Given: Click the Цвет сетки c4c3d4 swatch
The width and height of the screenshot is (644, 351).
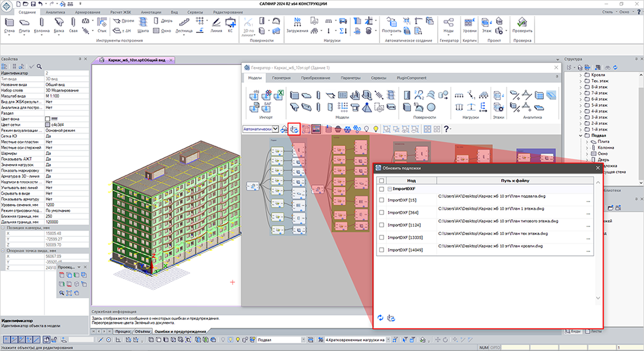Looking at the screenshot, I should point(47,125).
